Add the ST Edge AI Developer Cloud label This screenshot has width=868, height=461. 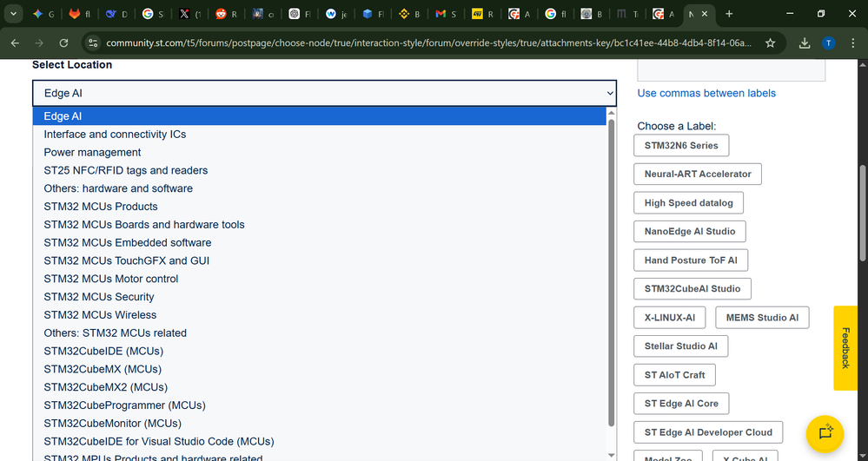(x=709, y=432)
